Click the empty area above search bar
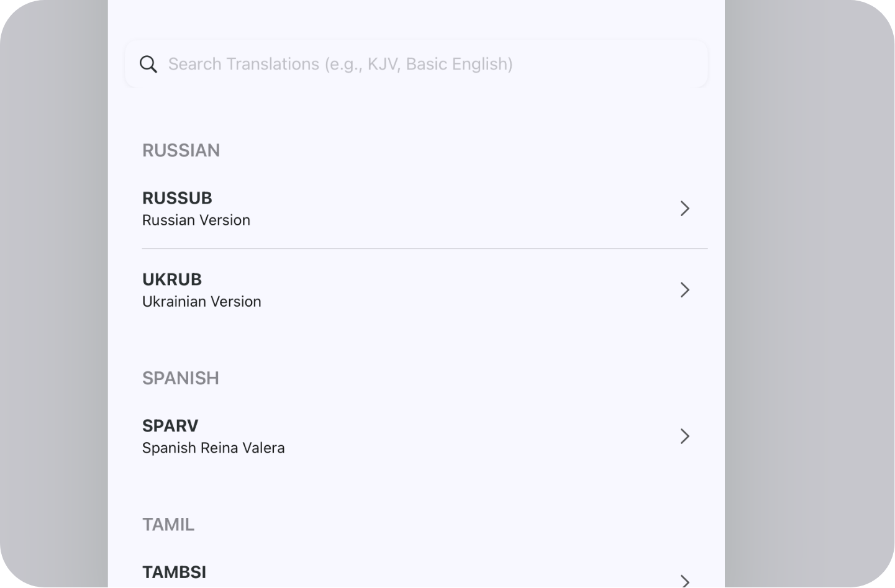This screenshot has height=588, width=895. [x=416, y=19]
